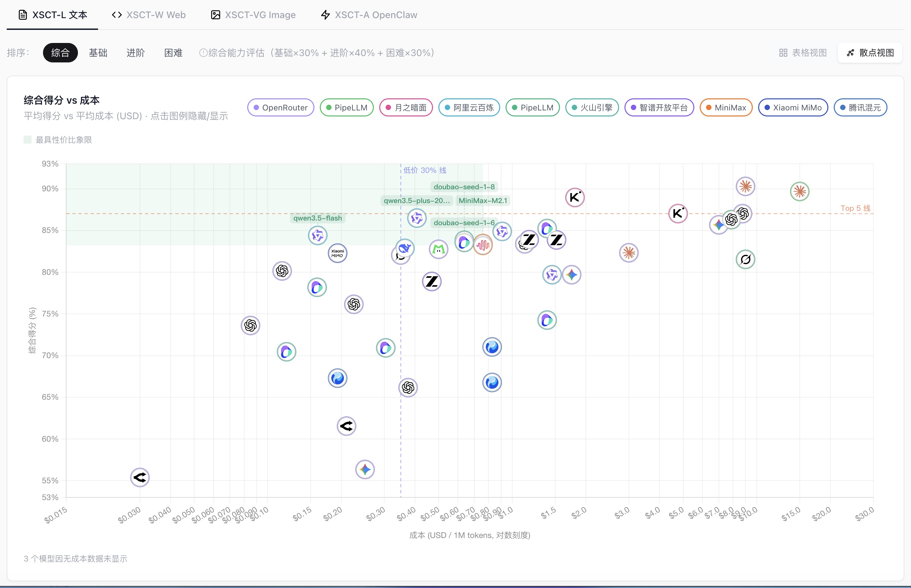Toggle the 腾讯混元 legend series
Screen dimensions: 911x588
click(x=860, y=108)
